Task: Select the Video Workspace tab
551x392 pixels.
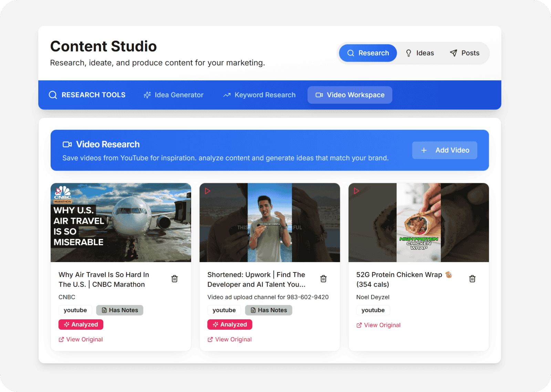Action: pos(350,95)
